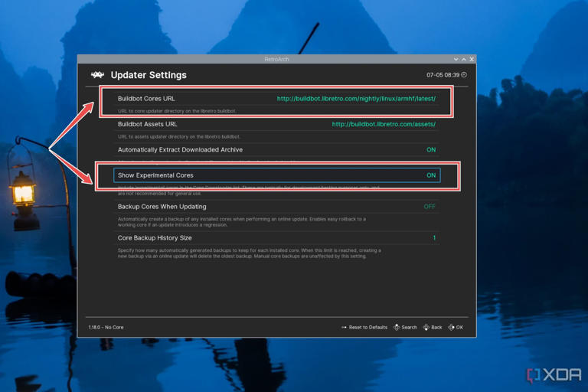Click the Back label in footer
Viewport: 588px width, 392px height.
coord(436,328)
